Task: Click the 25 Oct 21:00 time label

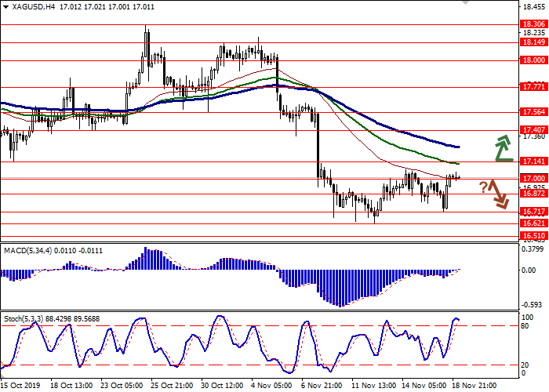Action: pos(173,386)
